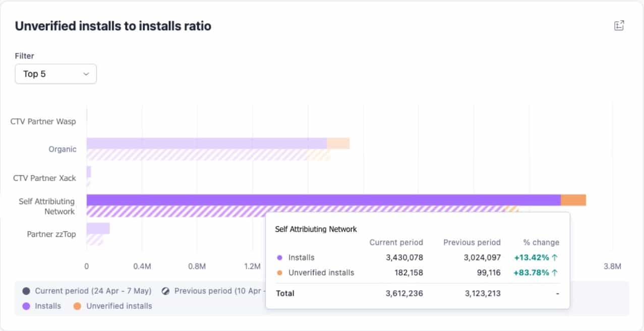The height and width of the screenshot is (331, 644).
Task: Toggle the Previous period comparison in the legend
Action: 211,291
